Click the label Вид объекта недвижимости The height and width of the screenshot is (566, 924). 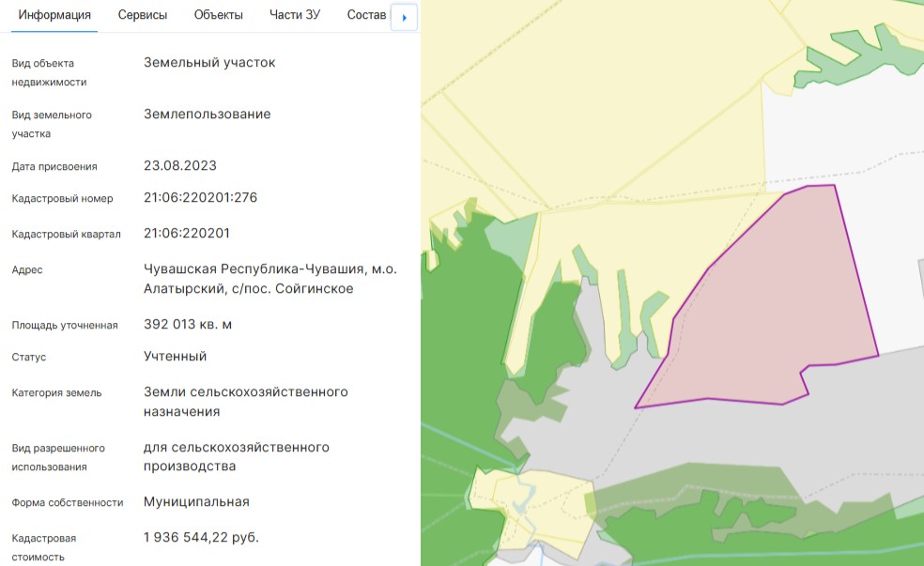50,72
